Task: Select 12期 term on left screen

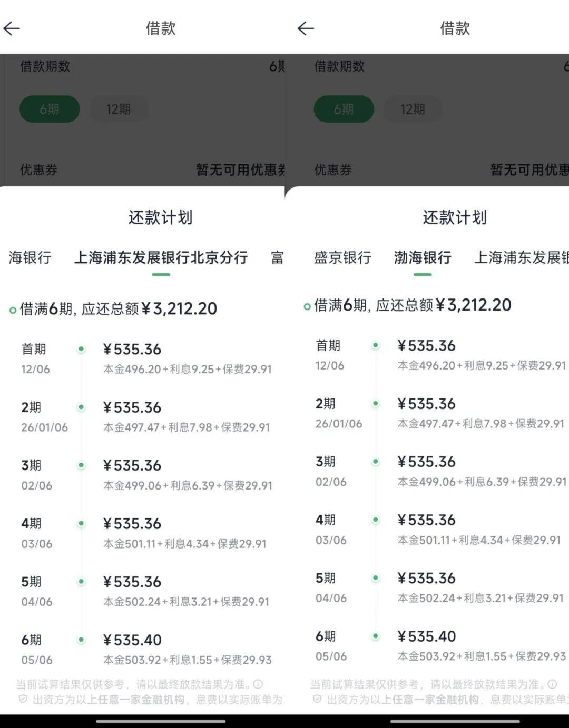Action: pyautogui.click(x=119, y=109)
